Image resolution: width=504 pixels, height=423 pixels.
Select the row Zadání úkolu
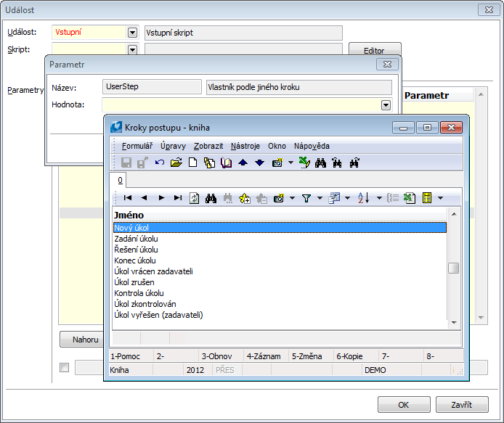pos(280,239)
